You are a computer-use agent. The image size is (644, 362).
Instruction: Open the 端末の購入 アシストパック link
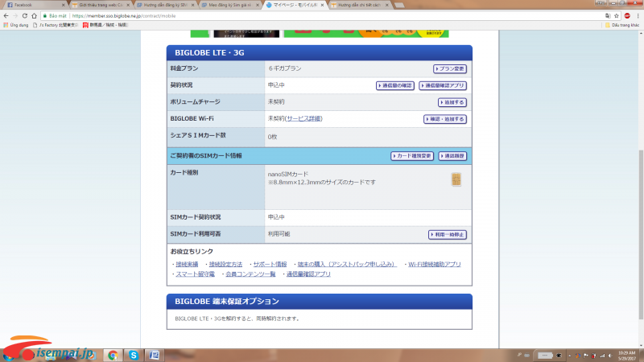coord(347,265)
